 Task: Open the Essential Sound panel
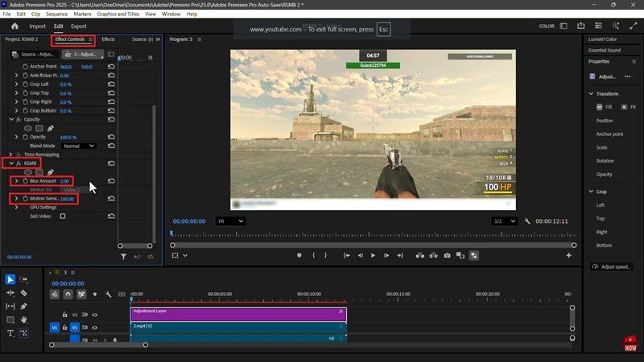coord(605,50)
